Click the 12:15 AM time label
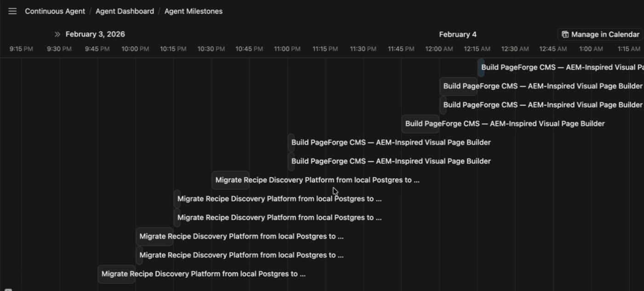Screen dimensions: 644x291 pyautogui.click(x=477, y=49)
